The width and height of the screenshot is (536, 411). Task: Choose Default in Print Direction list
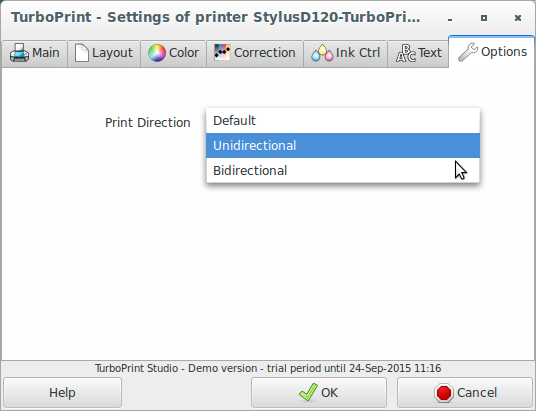tap(343, 121)
